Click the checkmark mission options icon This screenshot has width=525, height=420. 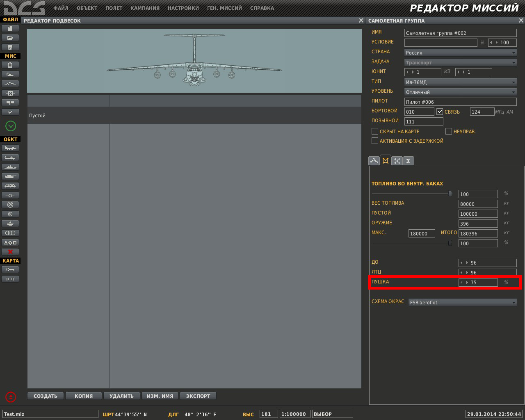10,112
